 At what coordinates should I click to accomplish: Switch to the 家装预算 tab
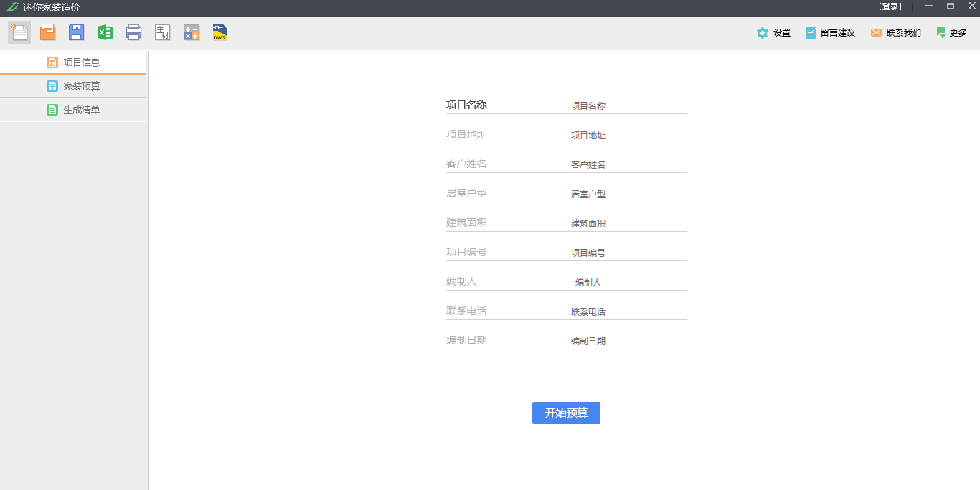(x=73, y=86)
